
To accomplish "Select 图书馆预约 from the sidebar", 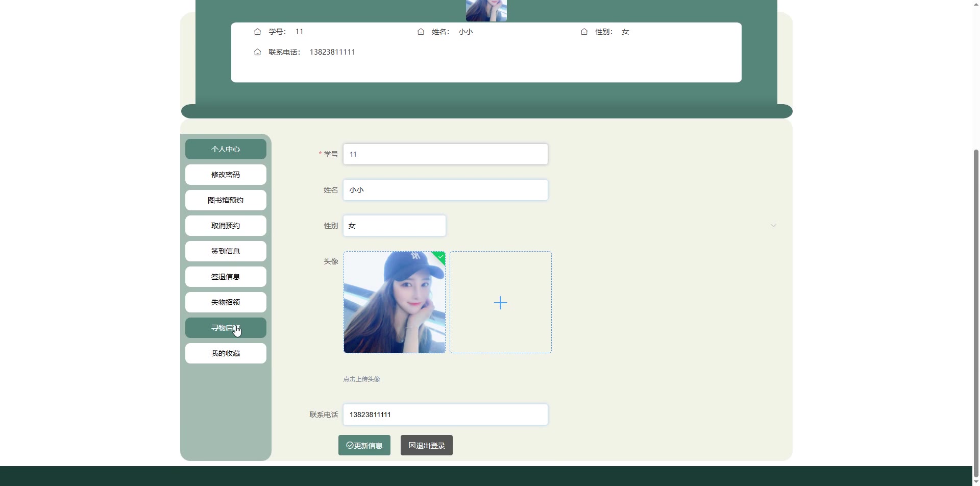I will coord(226,200).
